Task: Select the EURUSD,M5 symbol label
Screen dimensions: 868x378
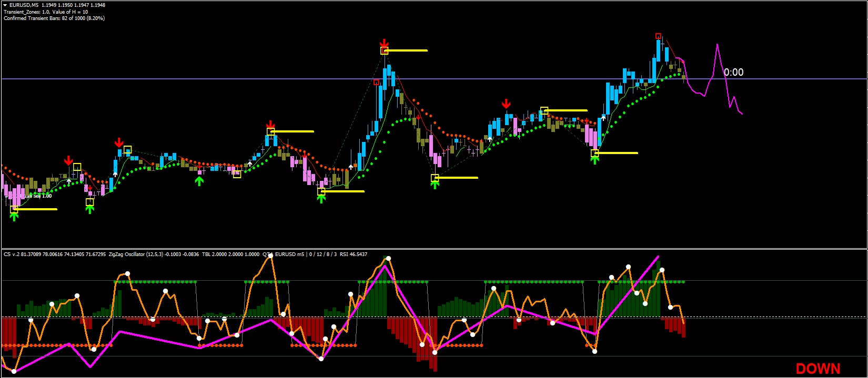Action: pyautogui.click(x=23, y=5)
